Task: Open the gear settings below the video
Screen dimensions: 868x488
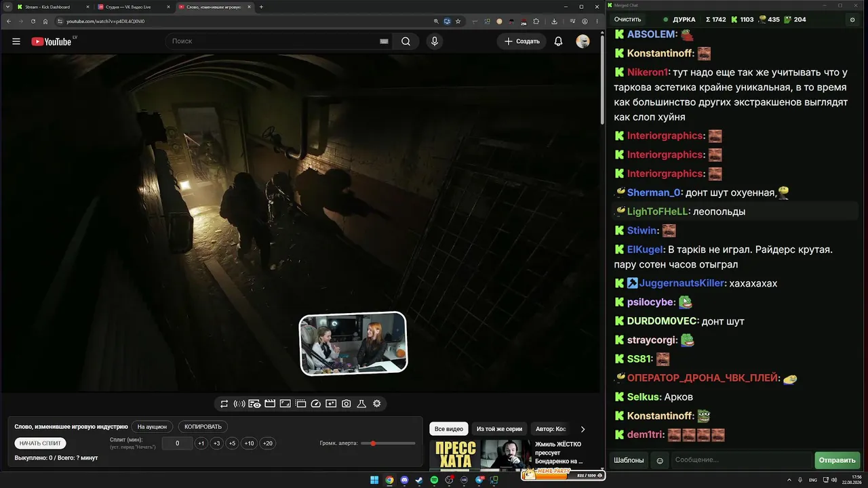Action: (x=377, y=404)
